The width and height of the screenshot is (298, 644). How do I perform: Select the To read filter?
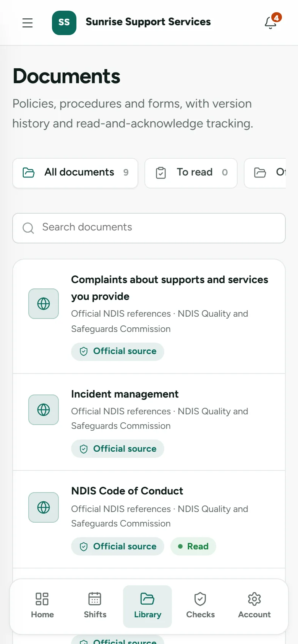(x=191, y=173)
